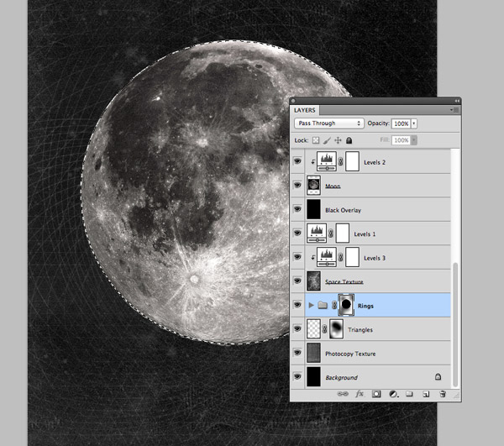Viewport: 504px width, 446px height.
Task: Click the delete layer trash icon
Action: 442,393
